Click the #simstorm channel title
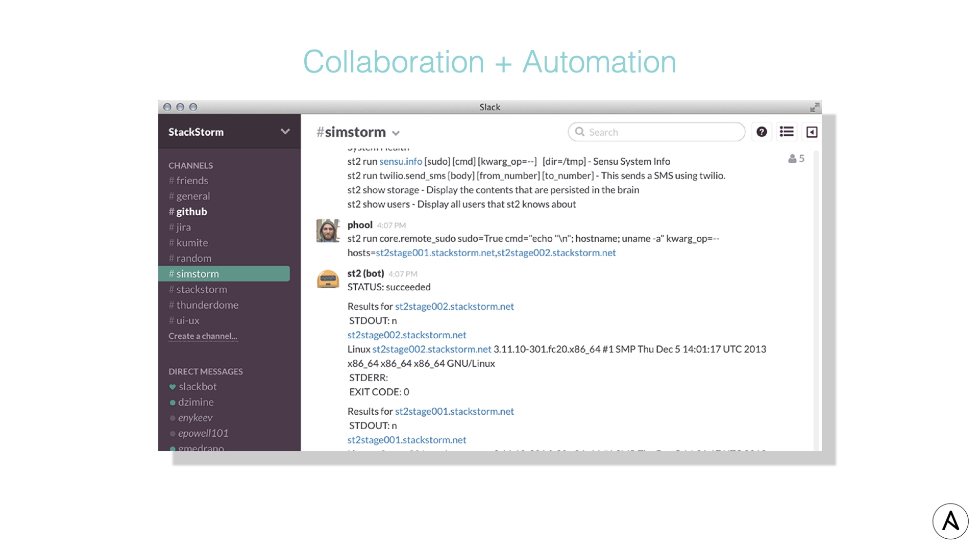The height and width of the screenshot is (551, 980). point(351,132)
